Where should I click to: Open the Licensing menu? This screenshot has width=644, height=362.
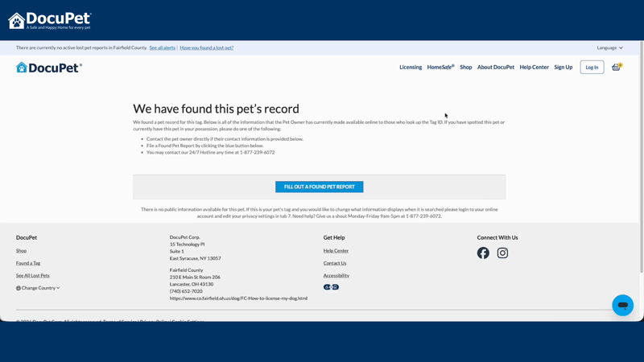(411, 68)
